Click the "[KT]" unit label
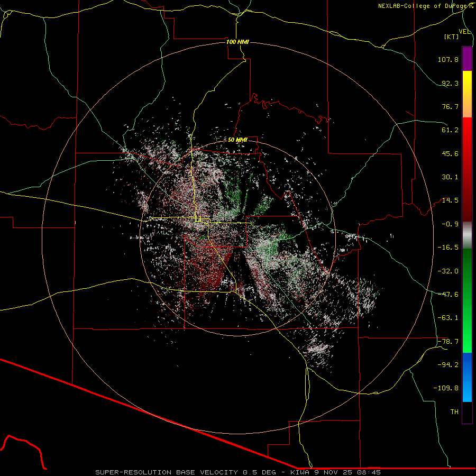This screenshot has height=476, width=476. pyautogui.click(x=452, y=36)
